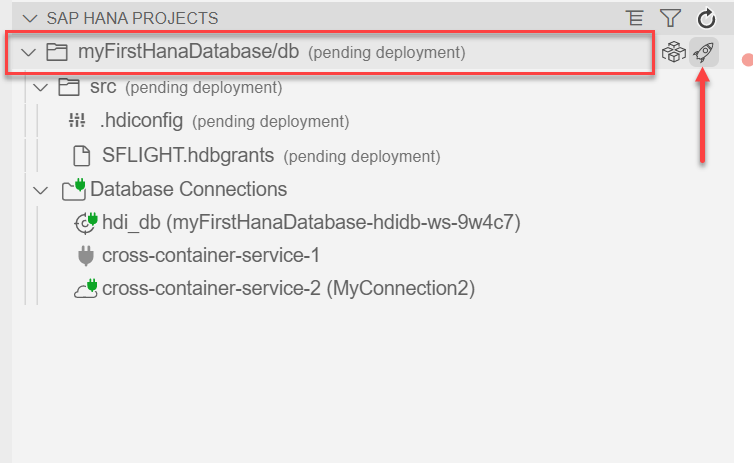
Task: Open the filter icon in panel header
Action: tap(670, 18)
